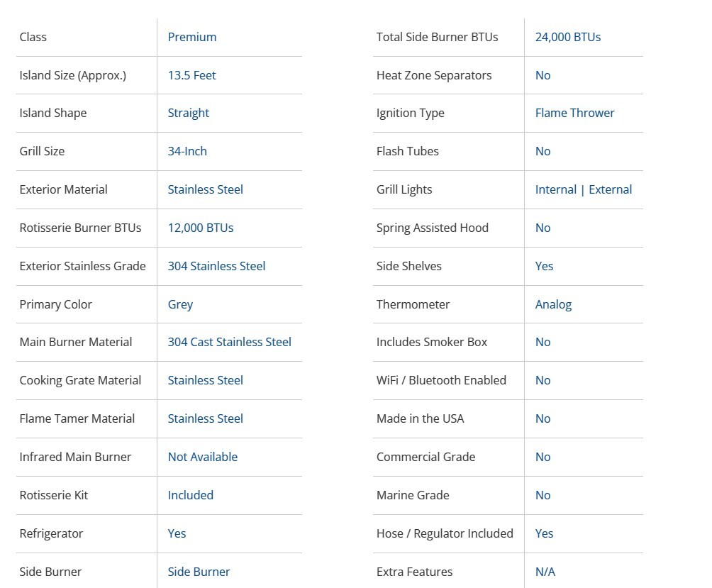This screenshot has width=712, height=588.
Task: Select the Straight island shape link
Action: 188,113
